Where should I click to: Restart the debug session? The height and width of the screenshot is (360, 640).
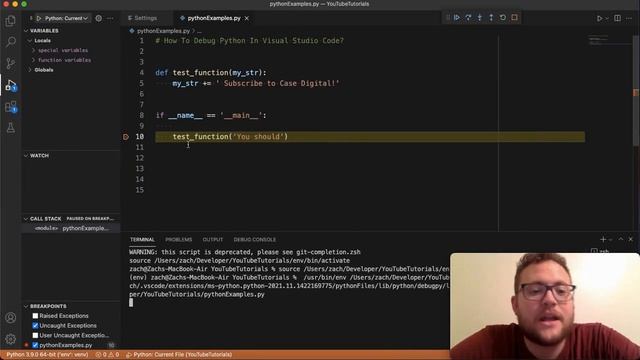pos(503,18)
